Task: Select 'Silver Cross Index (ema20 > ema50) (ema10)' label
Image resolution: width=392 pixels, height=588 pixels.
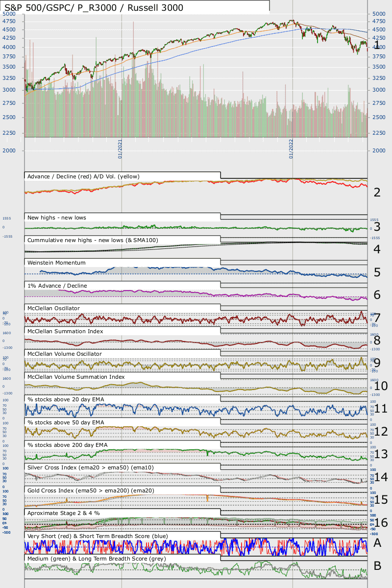Action: pos(91,468)
